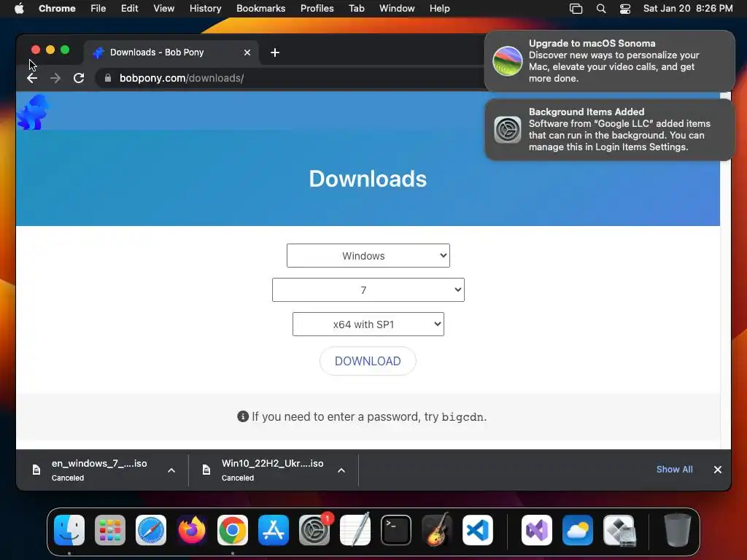Expand Win10_22H2_Ukr download options chevron

(341, 470)
